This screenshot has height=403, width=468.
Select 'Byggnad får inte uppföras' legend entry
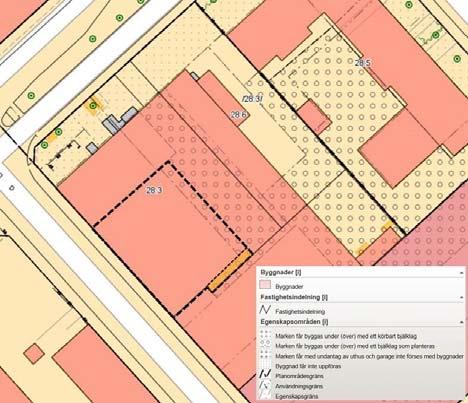(308, 366)
